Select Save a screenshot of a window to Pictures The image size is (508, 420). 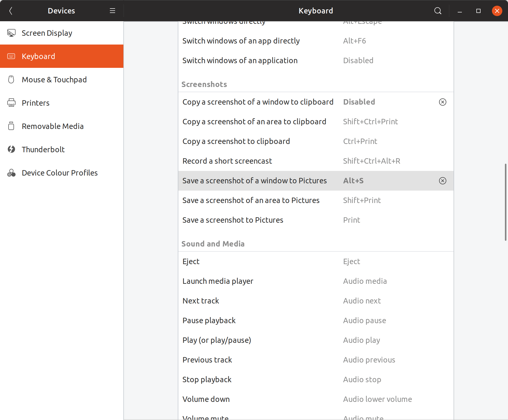click(x=316, y=181)
